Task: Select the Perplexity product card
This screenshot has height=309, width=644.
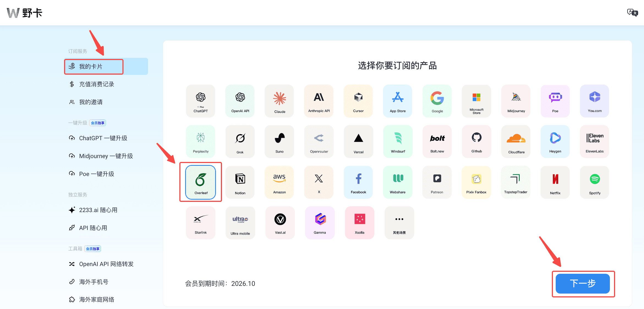Action: pyautogui.click(x=201, y=142)
